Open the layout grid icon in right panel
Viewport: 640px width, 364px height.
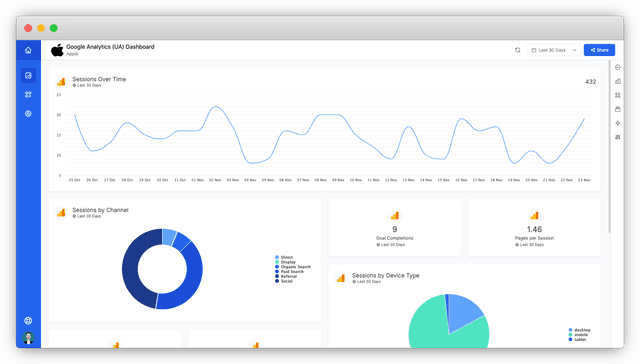(618, 95)
